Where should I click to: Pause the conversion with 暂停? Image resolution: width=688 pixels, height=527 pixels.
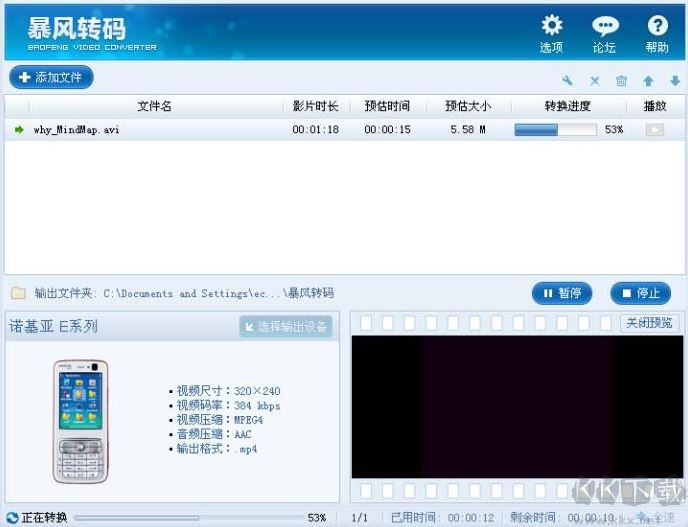click(x=562, y=293)
